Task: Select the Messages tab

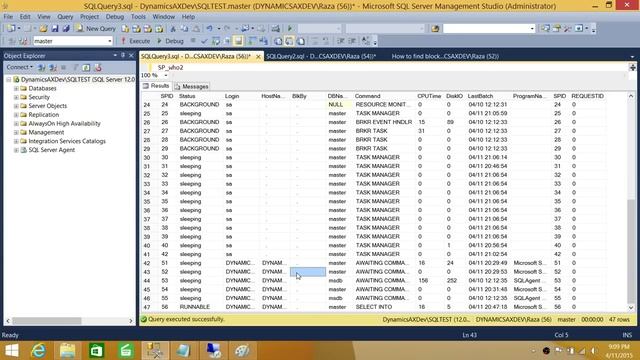Action: (191, 87)
